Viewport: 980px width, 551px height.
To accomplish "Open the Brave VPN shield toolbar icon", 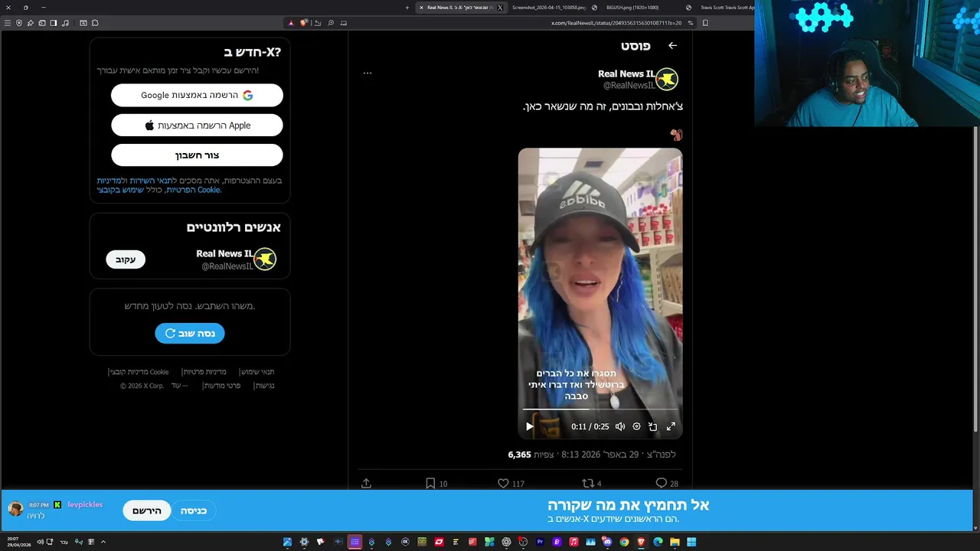I will (x=19, y=23).
